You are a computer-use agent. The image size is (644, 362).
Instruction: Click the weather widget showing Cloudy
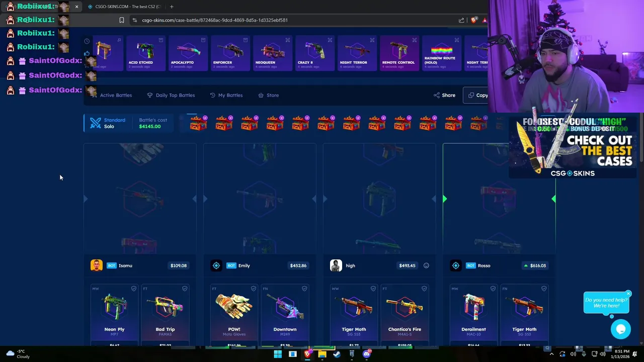tap(17, 354)
